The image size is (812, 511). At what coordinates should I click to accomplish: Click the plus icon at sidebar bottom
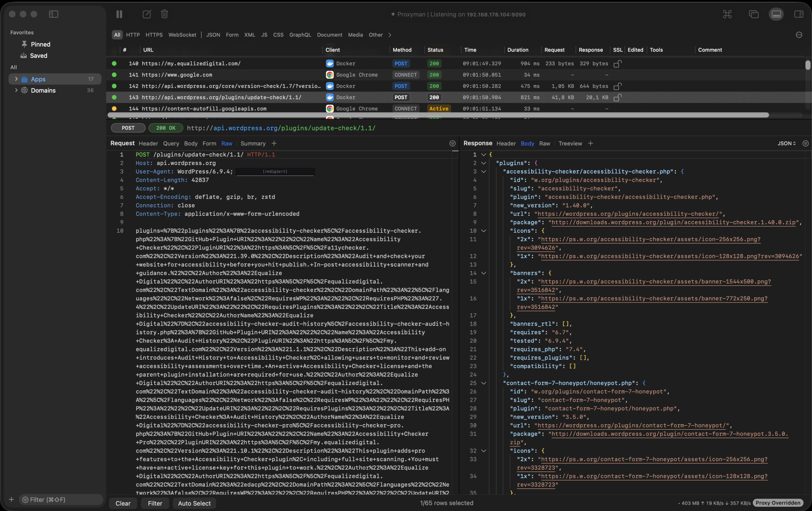[x=11, y=499]
